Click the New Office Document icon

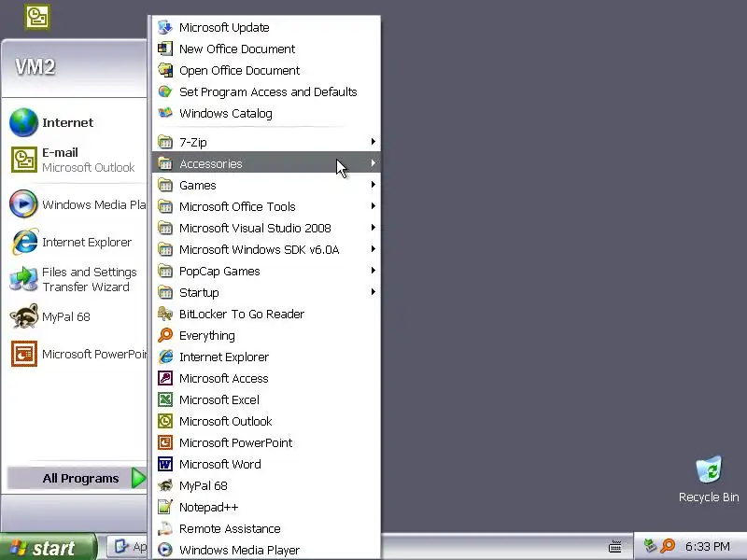click(165, 49)
